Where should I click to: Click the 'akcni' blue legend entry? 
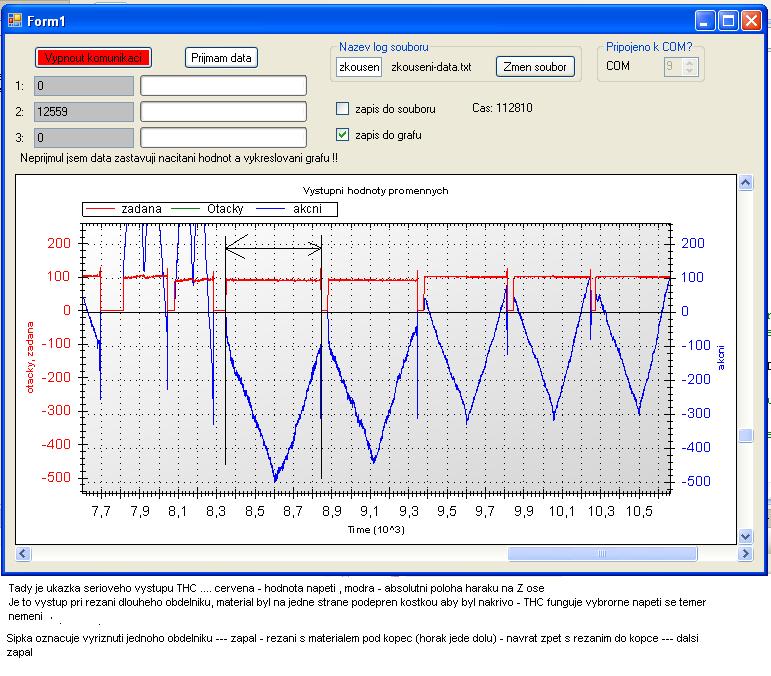[x=308, y=209]
